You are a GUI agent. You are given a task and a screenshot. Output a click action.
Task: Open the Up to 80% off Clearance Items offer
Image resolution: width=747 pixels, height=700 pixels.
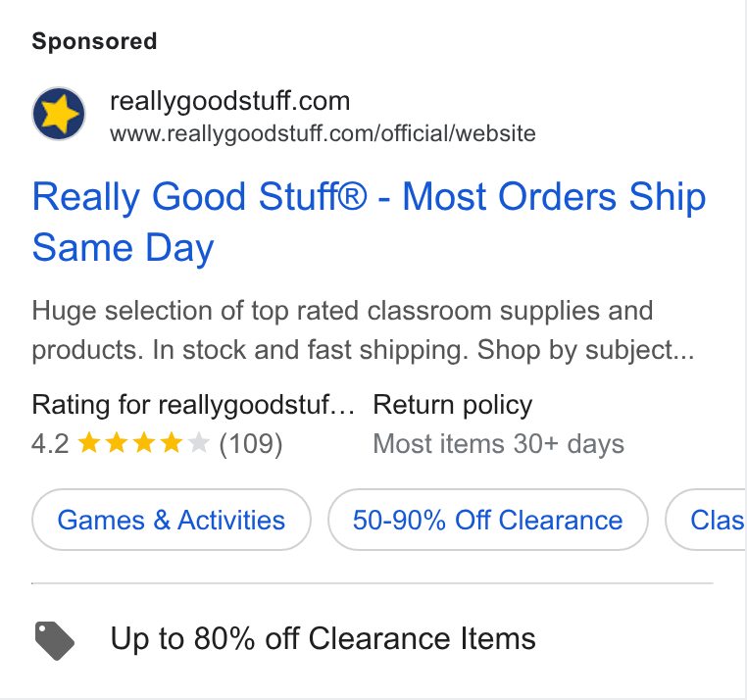click(x=323, y=638)
